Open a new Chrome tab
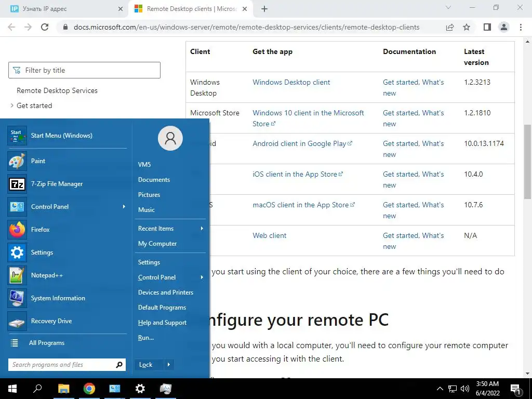This screenshot has width=532, height=399. point(264,9)
